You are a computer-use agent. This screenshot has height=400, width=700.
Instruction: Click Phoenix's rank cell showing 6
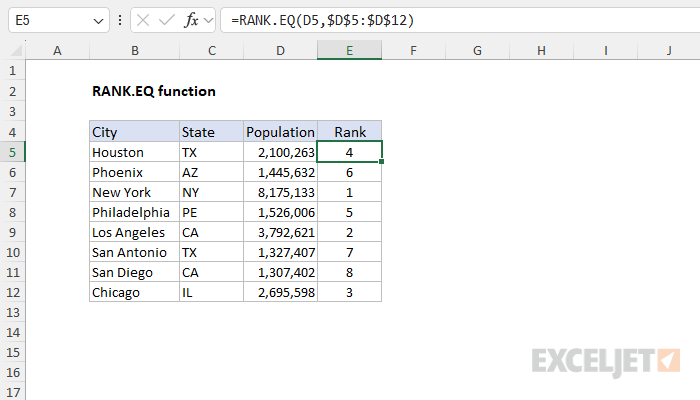tap(350, 172)
